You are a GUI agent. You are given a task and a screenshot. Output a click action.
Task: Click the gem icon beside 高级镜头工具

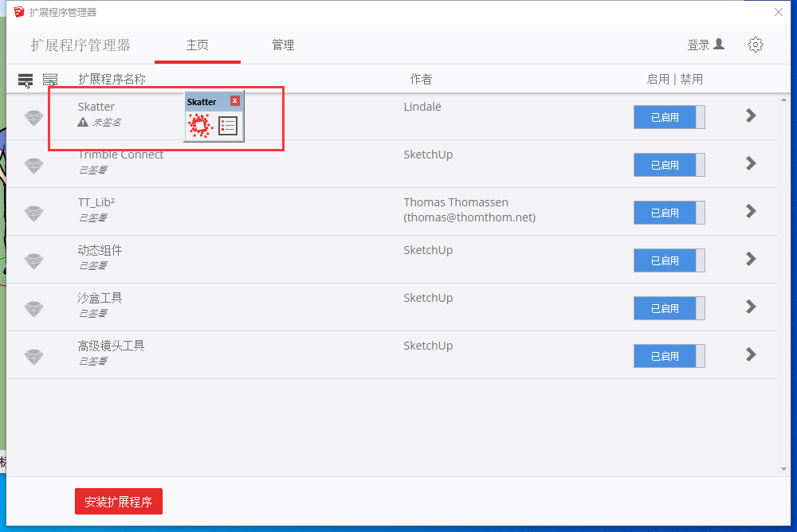[34, 357]
